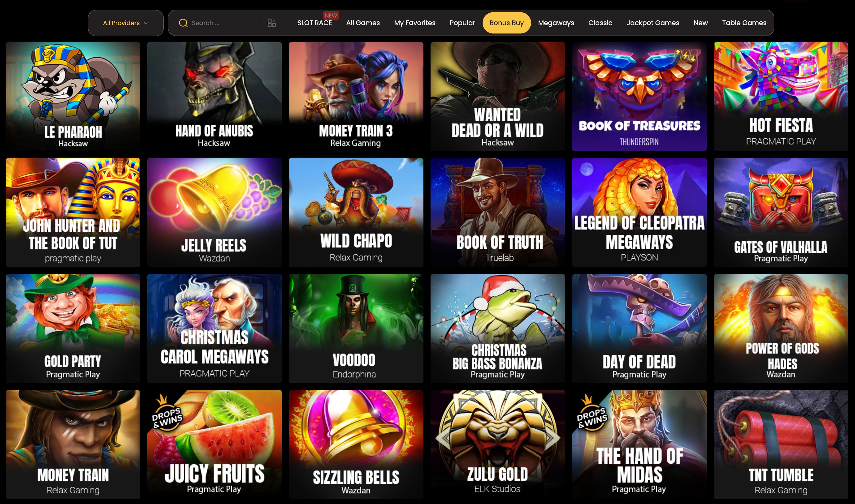Open the SLOT RACE tab
The height and width of the screenshot is (504, 855).
point(314,23)
